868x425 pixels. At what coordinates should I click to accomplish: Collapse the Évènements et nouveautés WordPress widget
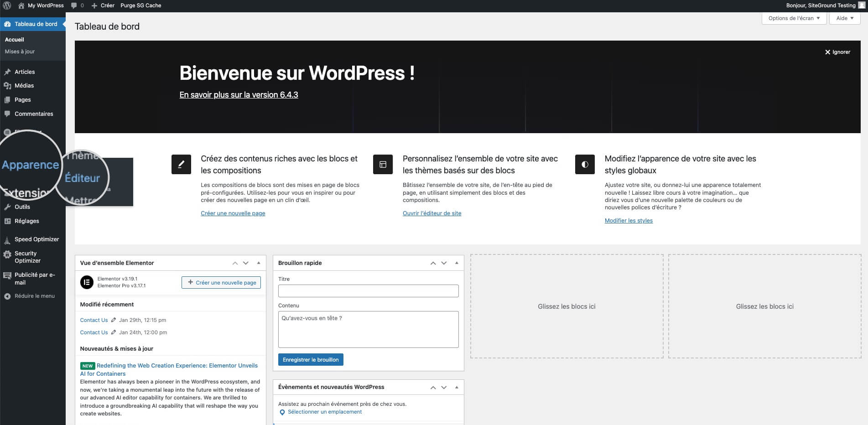pos(457,387)
